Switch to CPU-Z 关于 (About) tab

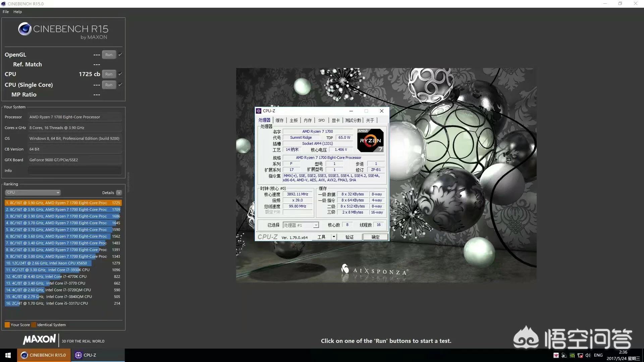tap(370, 120)
